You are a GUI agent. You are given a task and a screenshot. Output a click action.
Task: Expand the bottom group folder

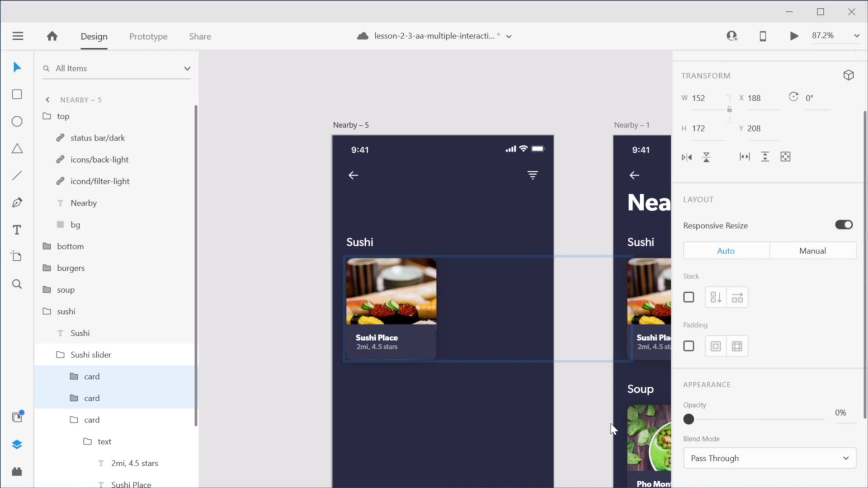click(x=47, y=246)
